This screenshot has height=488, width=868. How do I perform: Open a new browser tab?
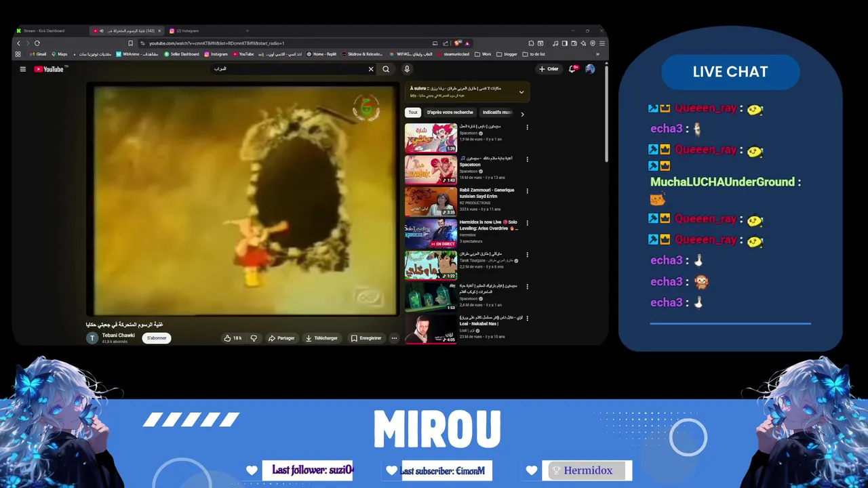247,30
